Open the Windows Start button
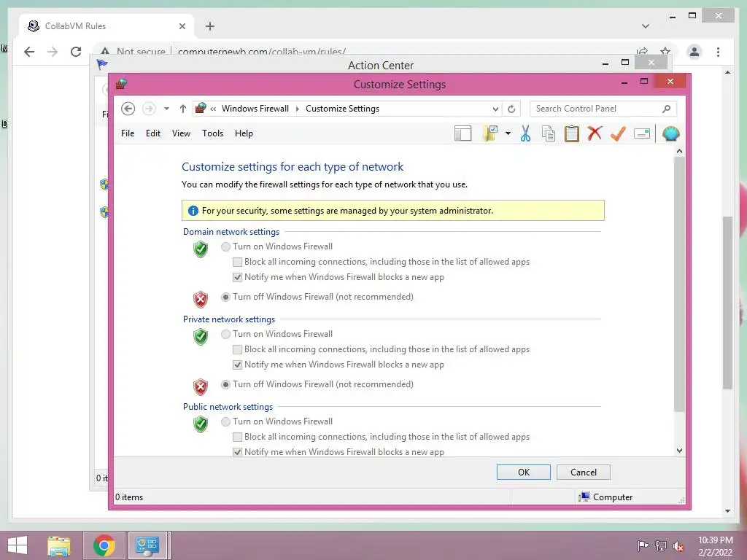 click(18, 545)
